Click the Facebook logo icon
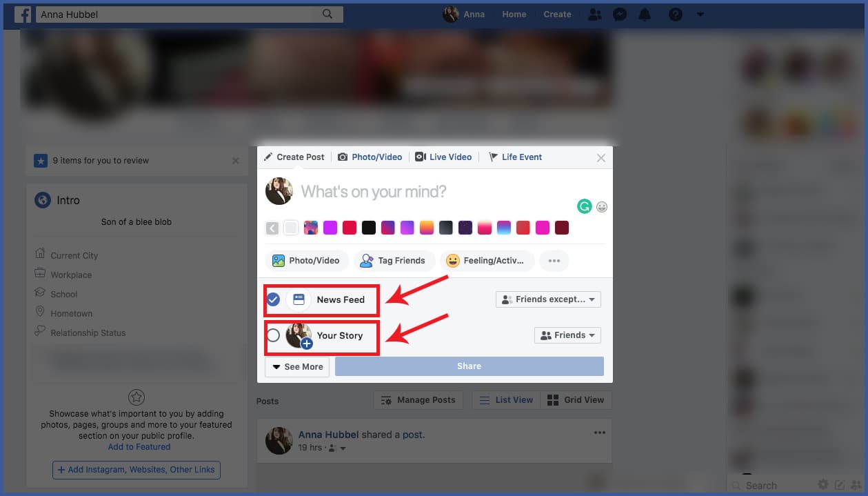This screenshot has width=868, height=496. pos(22,14)
